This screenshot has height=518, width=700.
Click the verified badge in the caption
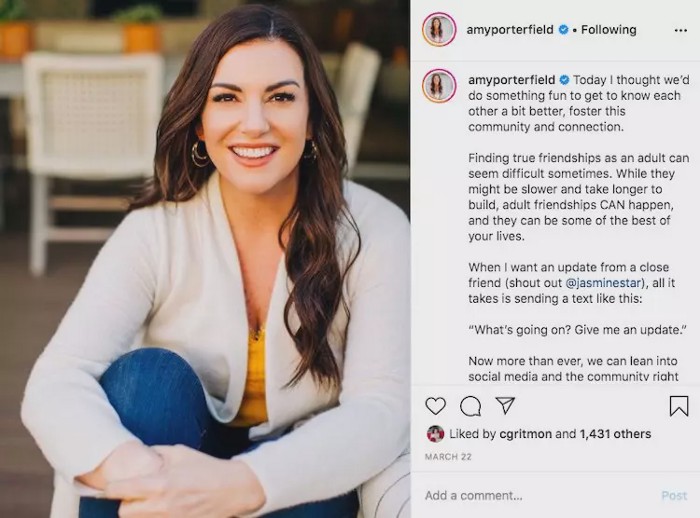tap(564, 80)
